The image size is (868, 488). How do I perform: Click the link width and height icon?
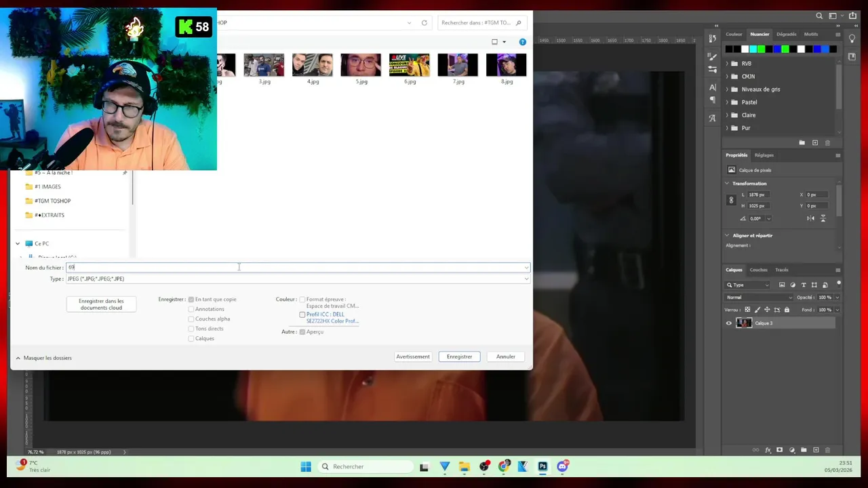coord(731,200)
